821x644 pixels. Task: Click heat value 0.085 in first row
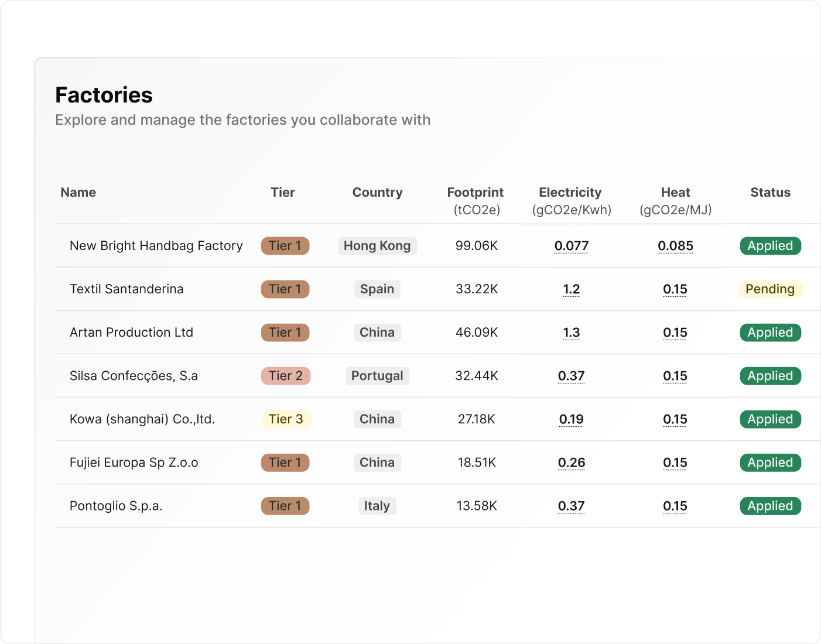pos(675,246)
